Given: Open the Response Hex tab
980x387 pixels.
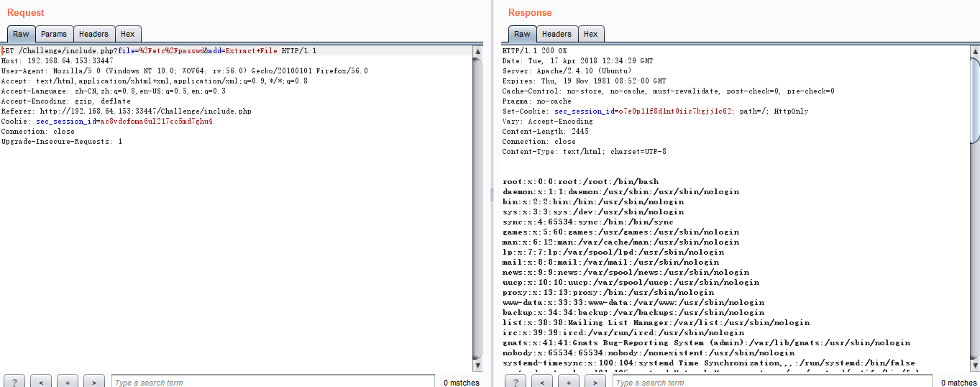Looking at the screenshot, I should point(590,34).
